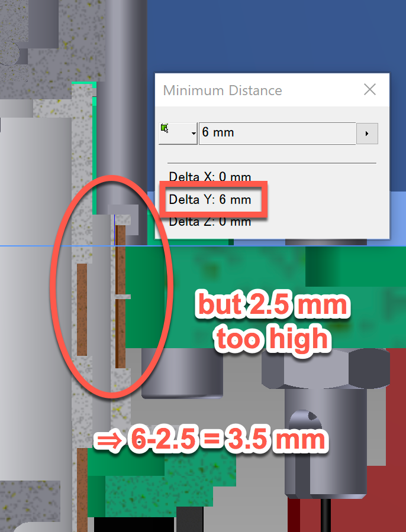Expand the flyout arrow beside distance field
Image resolution: width=406 pixels, height=532 pixels.
point(367,134)
